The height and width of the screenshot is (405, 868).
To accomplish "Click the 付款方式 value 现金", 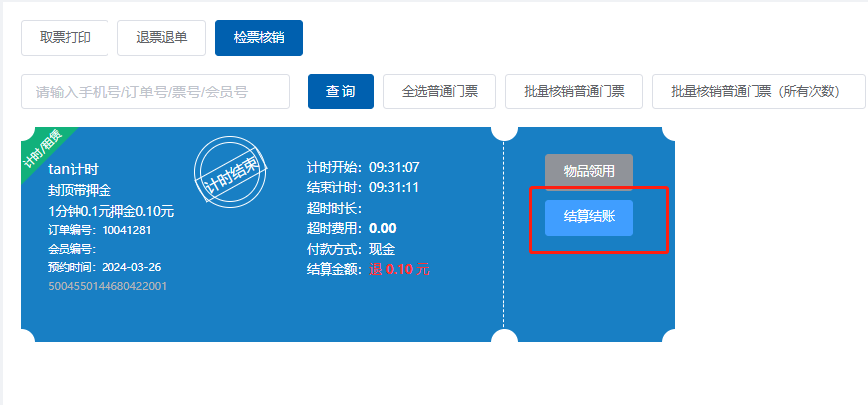I will (x=382, y=249).
